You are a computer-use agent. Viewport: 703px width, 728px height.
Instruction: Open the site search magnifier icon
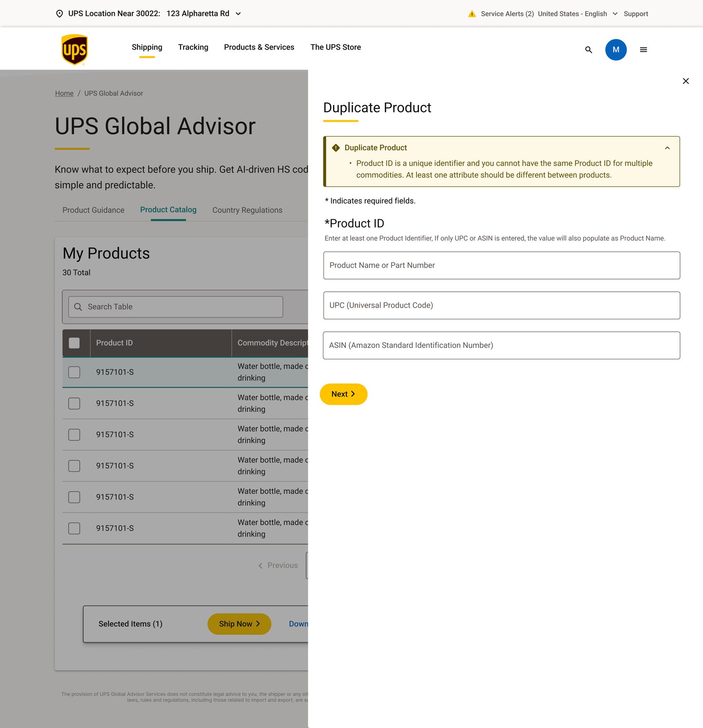588,50
